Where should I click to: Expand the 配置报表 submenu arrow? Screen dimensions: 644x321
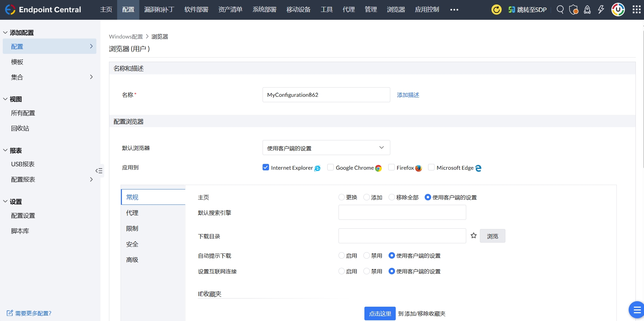coord(91,179)
